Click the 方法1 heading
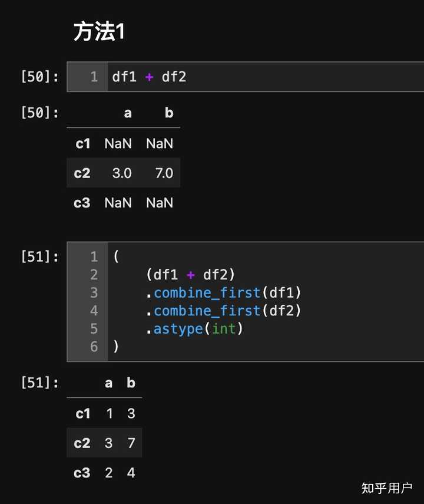Image resolution: width=424 pixels, height=504 pixels. tap(99, 32)
